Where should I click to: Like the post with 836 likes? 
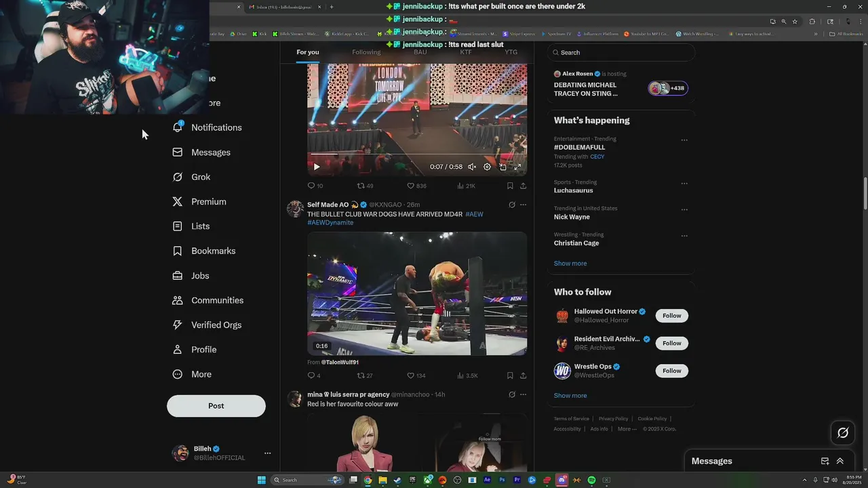pos(416,186)
